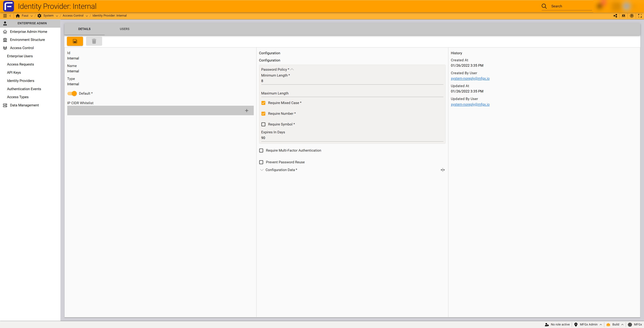This screenshot has height=328, width=644.
Task: Click the Fuuz home icon
Action: [x=18, y=16]
